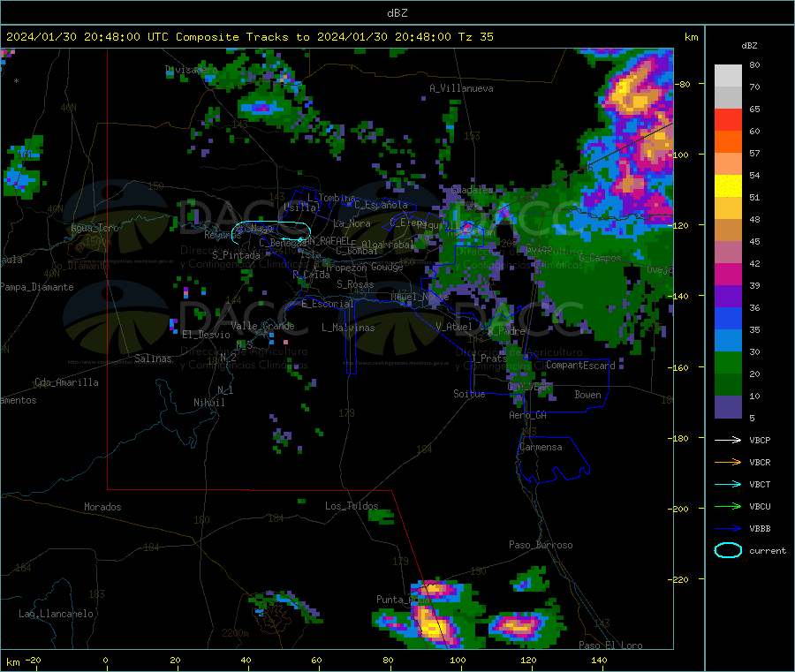Click the white VBCP arrow legend icon
The image size is (795, 672).
[728, 440]
